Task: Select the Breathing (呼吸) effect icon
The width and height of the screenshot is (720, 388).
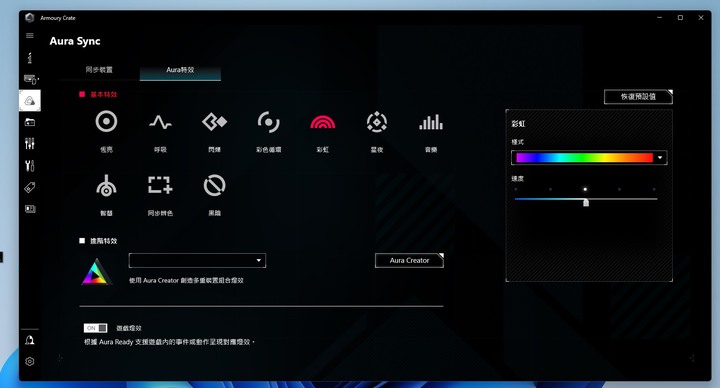Action: 160,122
